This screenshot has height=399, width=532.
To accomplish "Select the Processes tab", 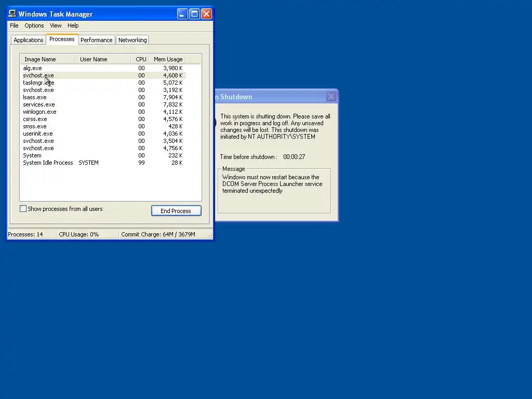I will click(62, 39).
